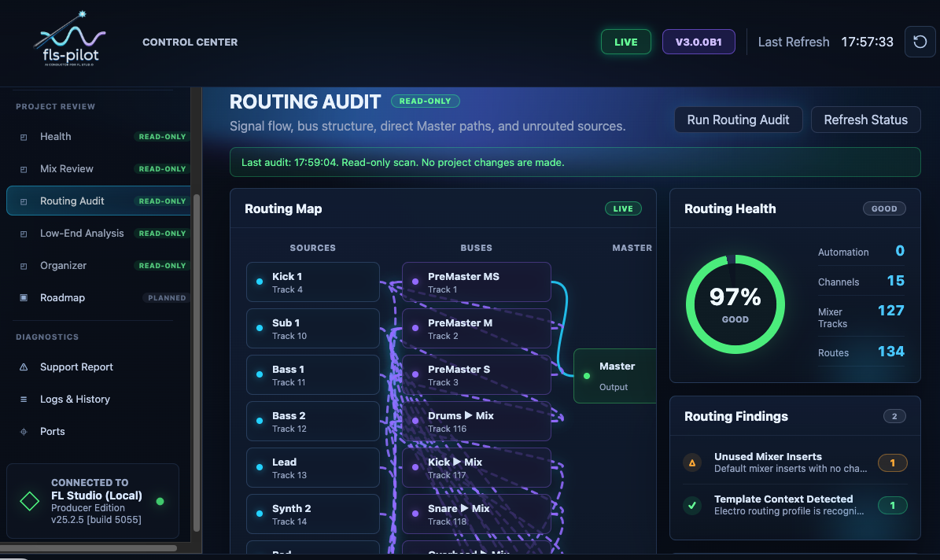940x560 pixels.
Task: Click count badge for Unused Mixer Inserts
Action: point(892,463)
